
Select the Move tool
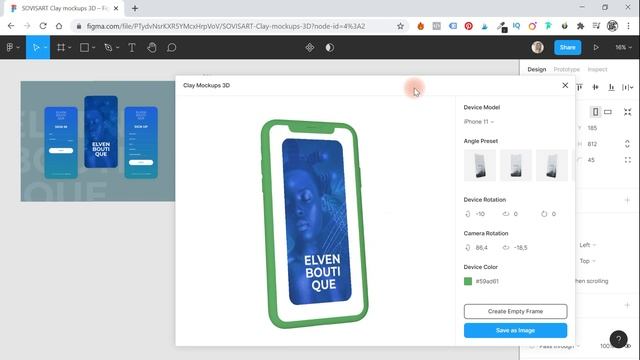pos(36,48)
